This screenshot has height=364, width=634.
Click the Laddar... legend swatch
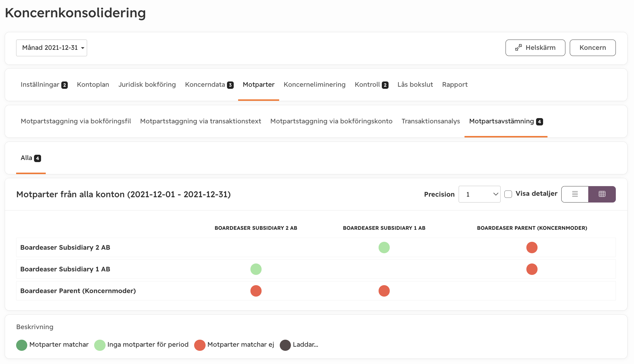pyautogui.click(x=285, y=345)
